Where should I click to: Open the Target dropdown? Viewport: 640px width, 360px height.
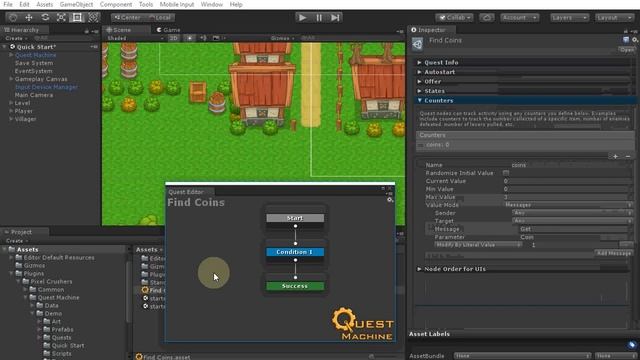tap(572, 221)
